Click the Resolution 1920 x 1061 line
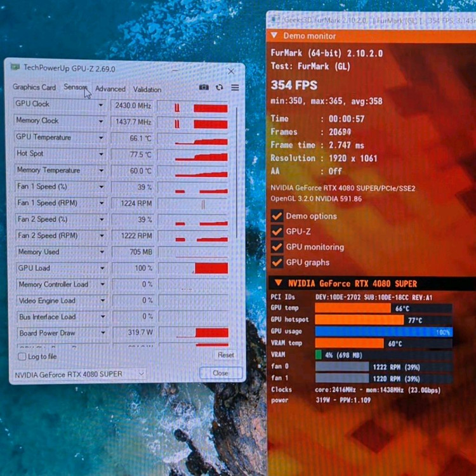476x476 pixels. click(324, 158)
